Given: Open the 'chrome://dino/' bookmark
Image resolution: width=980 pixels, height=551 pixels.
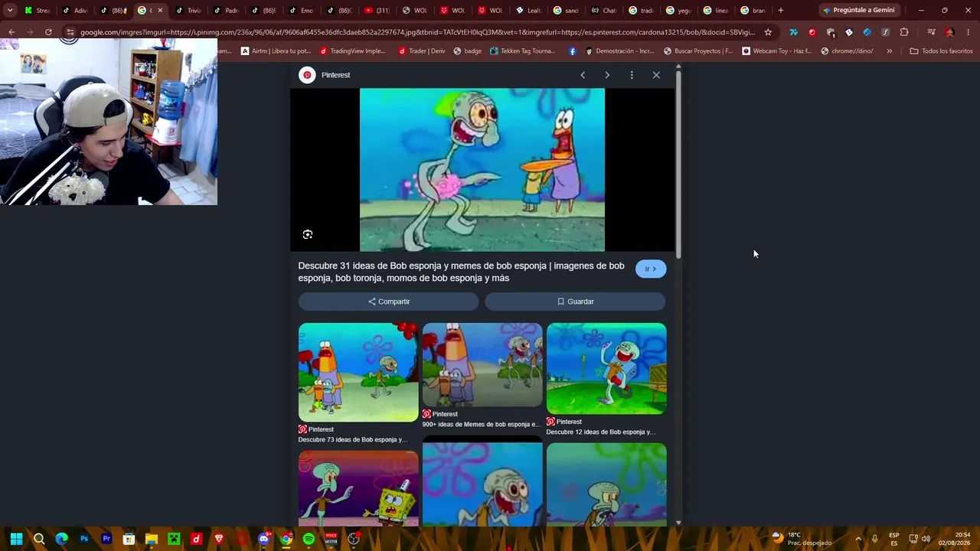Looking at the screenshot, I should point(847,51).
